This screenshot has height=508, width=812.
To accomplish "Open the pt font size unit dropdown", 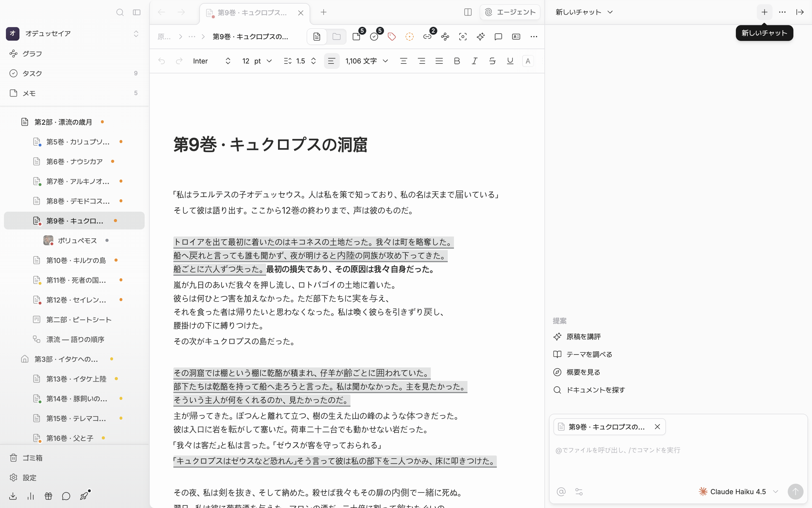I will (263, 61).
